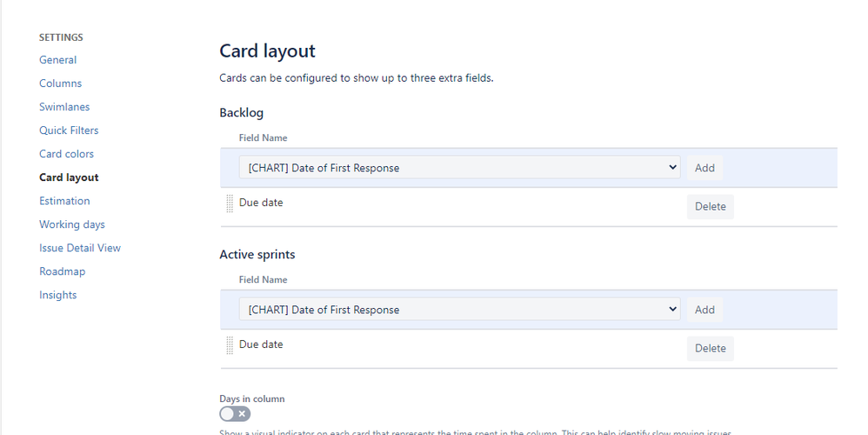The height and width of the screenshot is (435, 868).
Task: Add the selected field to Active sprints
Action: pos(704,310)
